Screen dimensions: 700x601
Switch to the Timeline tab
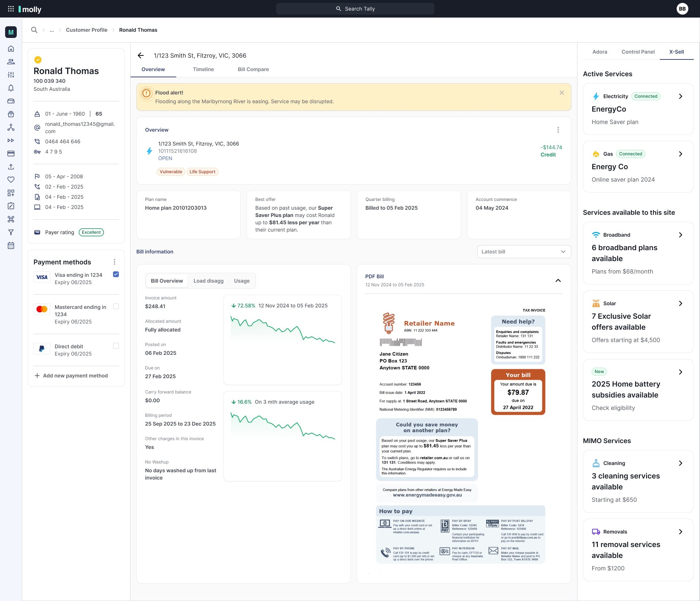point(203,69)
